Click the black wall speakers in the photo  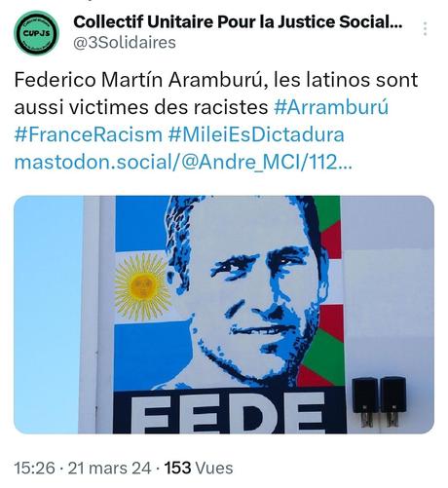click(379, 401)
